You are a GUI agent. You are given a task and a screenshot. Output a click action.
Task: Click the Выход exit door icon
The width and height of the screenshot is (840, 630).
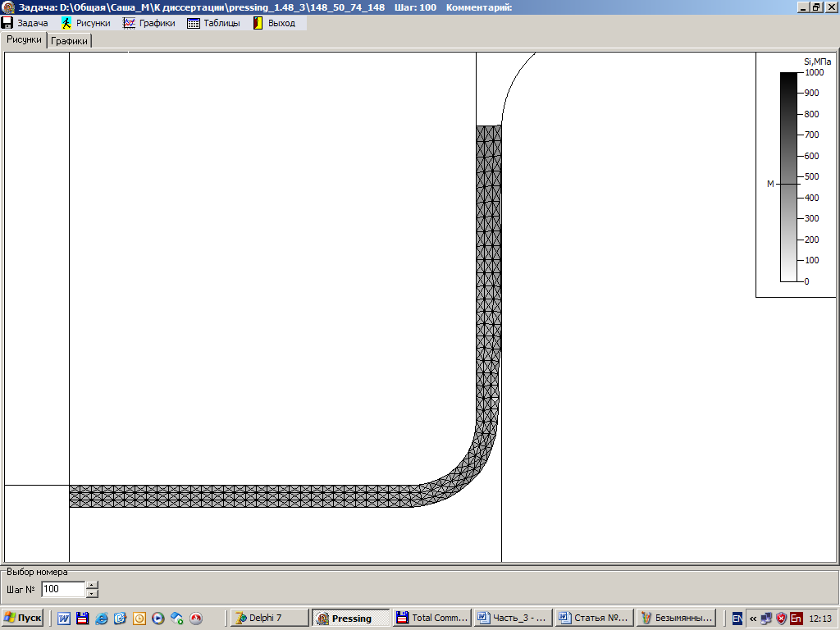(x=258, y=23)
